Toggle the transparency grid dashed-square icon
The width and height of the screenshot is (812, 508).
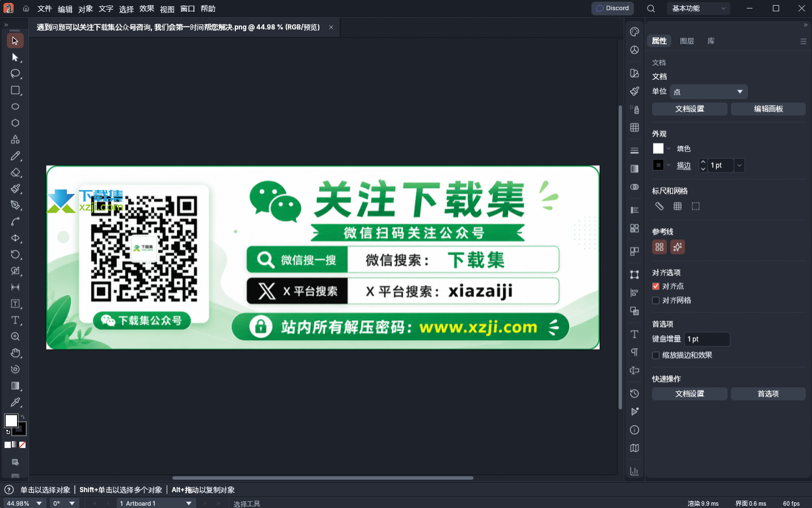[696, 206]
